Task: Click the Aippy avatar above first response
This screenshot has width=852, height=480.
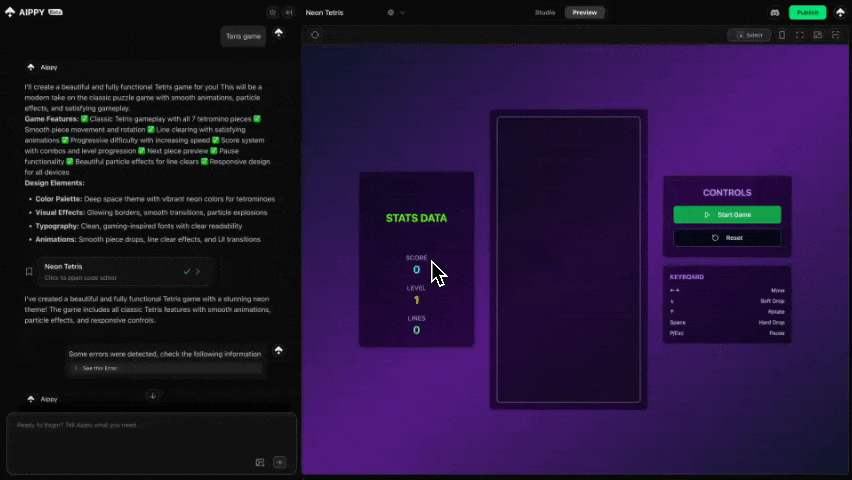Action: 31,67
